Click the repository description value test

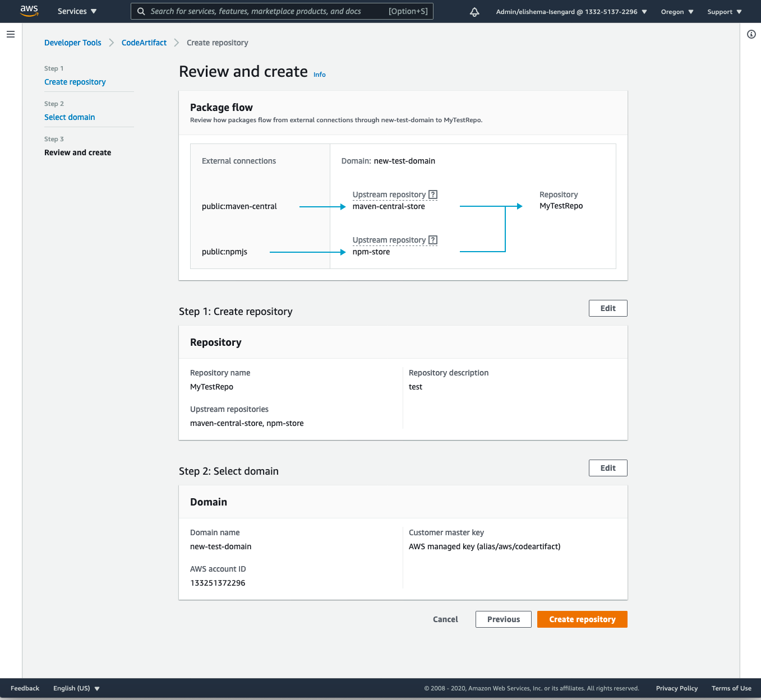[x=416, y=387]
